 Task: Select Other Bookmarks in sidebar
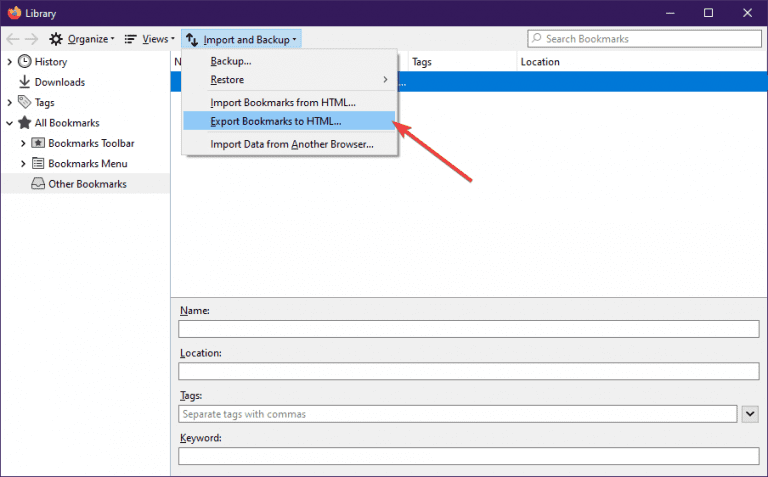87,184
